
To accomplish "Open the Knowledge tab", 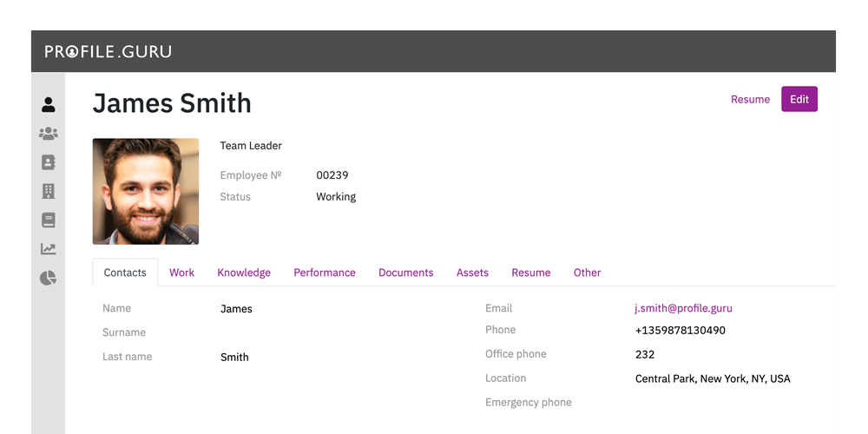I will pos(244,273).
